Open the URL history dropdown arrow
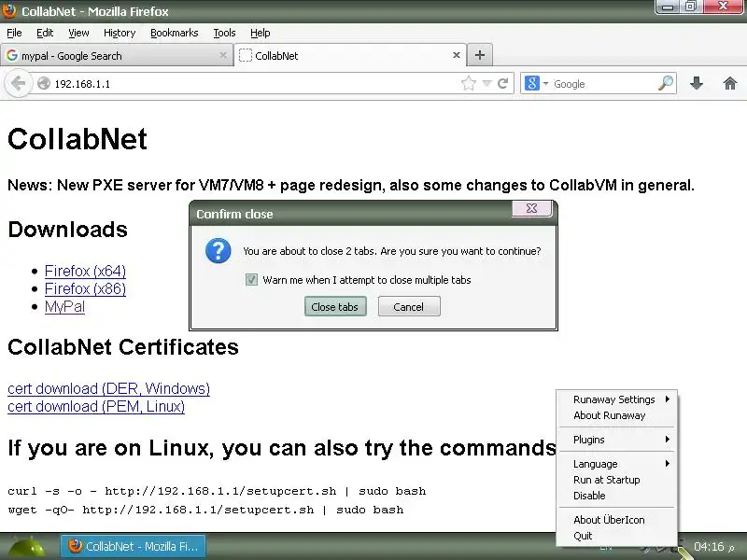 pyautogui.click(x=486, y=83)
